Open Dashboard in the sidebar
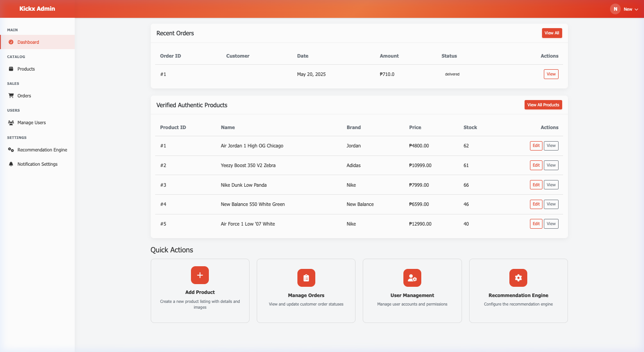This screenshot has height=352, width=644. pyautogui.click(x=37, y=42)
